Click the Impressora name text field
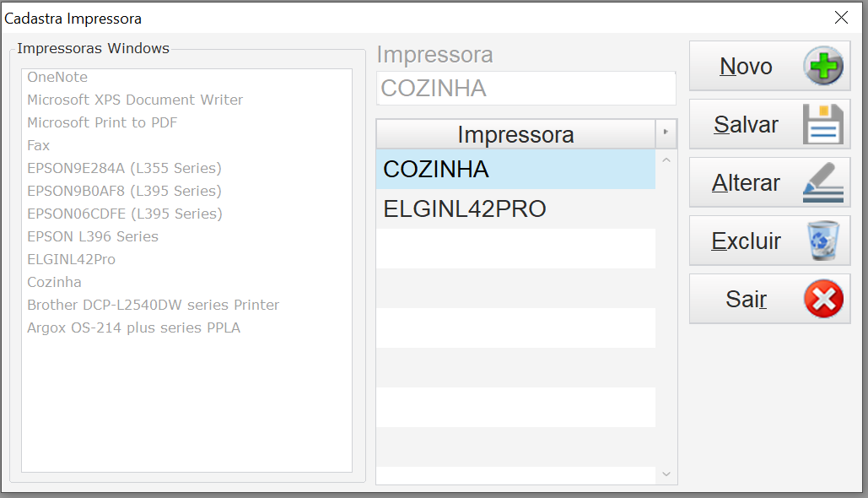868x498 pixels. point(526,89)
